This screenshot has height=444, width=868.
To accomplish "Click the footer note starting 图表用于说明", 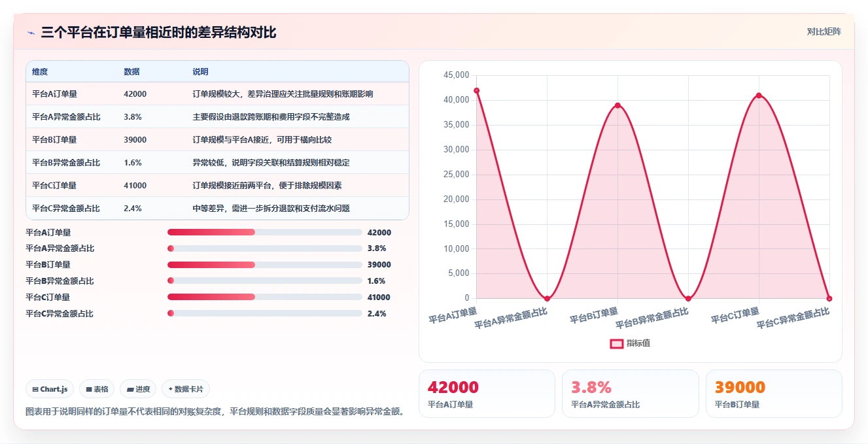I will click(x=215, y=412).
